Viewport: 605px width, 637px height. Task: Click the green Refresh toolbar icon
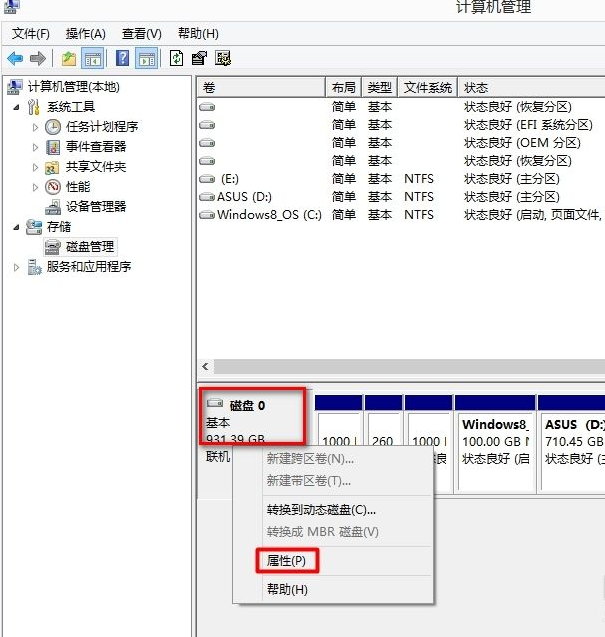point(176,58)
